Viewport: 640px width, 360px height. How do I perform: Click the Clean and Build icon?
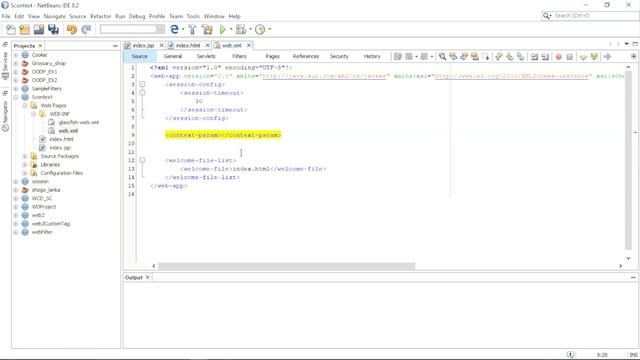(207, 29)
